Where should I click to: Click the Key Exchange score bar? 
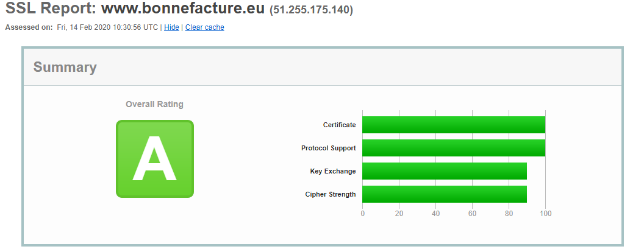click(444, 171)
